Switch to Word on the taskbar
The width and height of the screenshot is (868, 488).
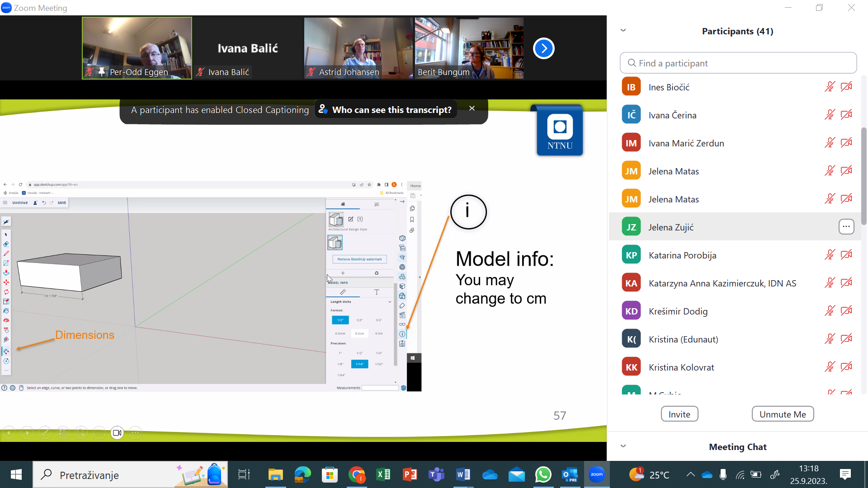[463, 474]
